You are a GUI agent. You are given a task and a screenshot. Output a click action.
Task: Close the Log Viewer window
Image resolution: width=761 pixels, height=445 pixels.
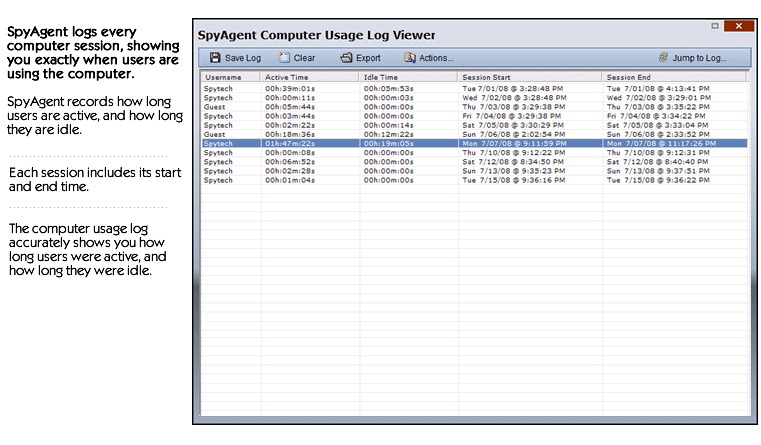point(739,26)
